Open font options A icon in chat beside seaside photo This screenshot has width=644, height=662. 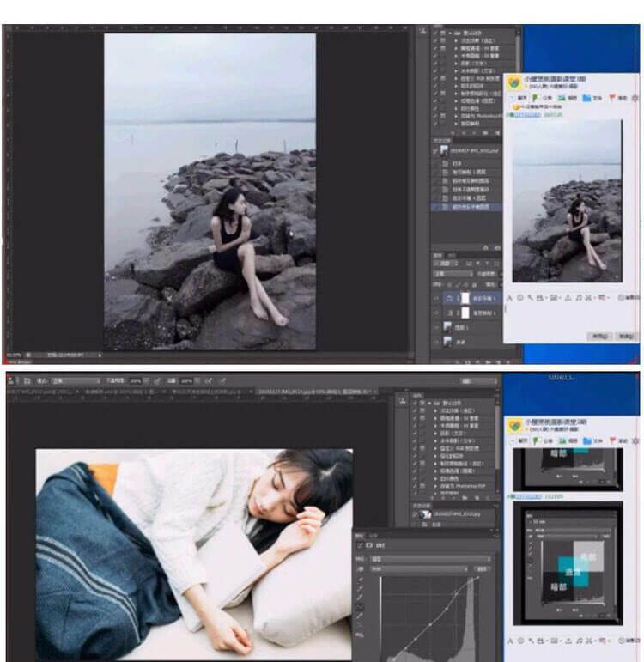[510, 298]
